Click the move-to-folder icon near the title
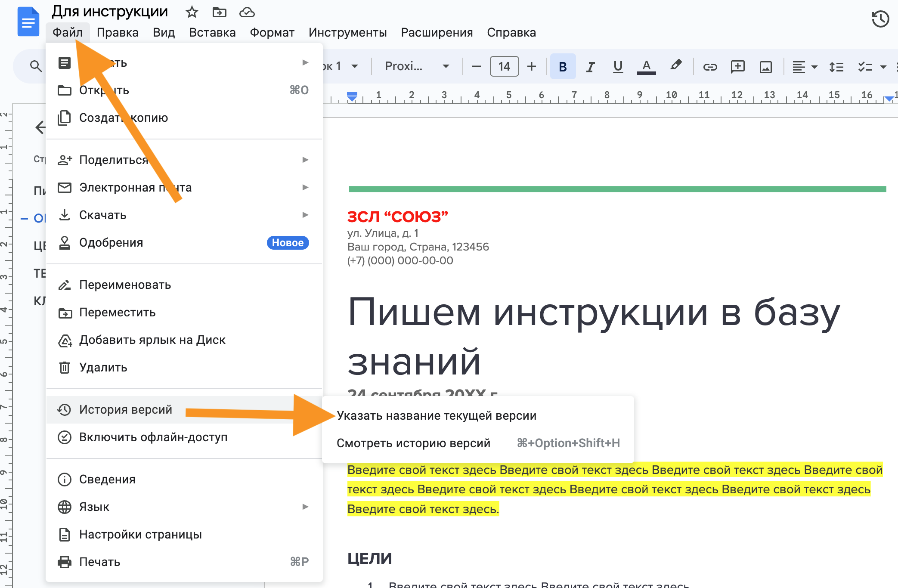This screenshot has height=588, width=898. pyautogui.click(x=219, y=12)
